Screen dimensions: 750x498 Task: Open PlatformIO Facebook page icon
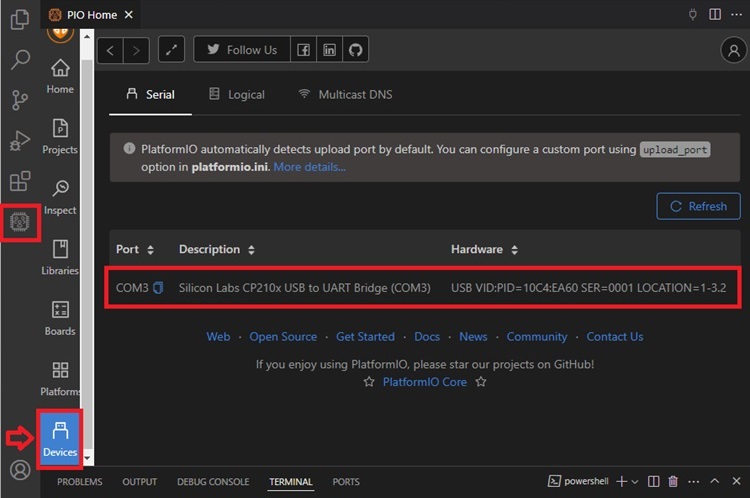(x=303, y=50)
